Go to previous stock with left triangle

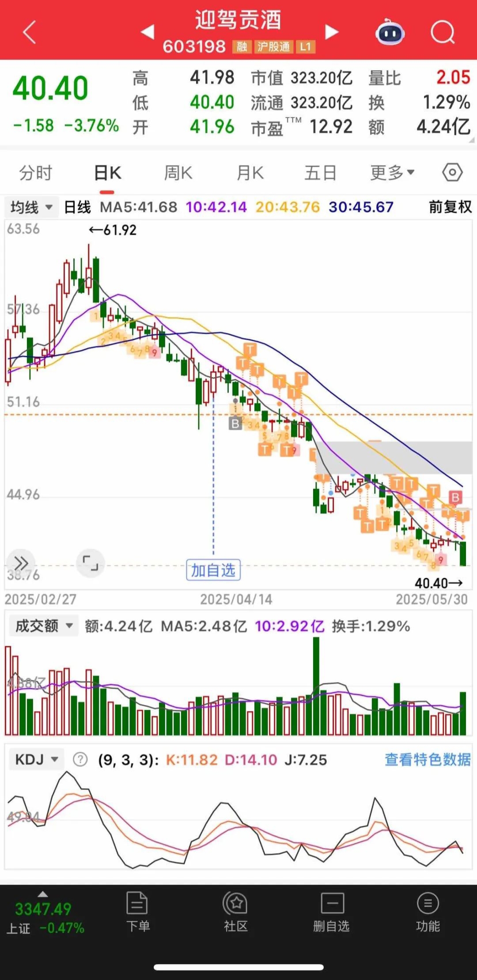[148, 32]
